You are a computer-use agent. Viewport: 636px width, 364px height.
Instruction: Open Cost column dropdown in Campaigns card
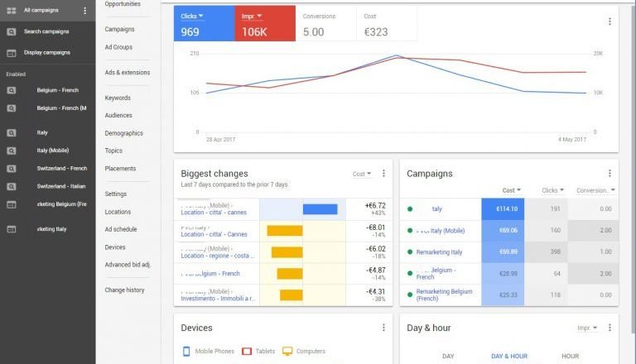(512, 190)
